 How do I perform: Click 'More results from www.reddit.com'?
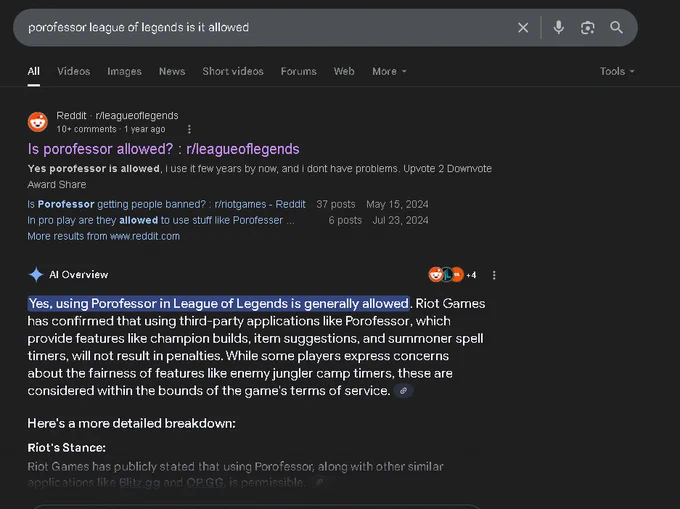pyautogui.click(x=104, y=236)
